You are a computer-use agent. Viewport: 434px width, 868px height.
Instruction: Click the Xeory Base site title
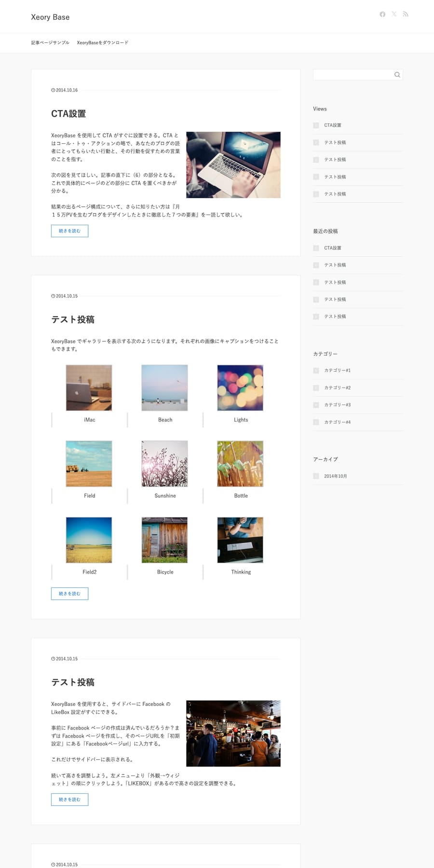point(50,17)
